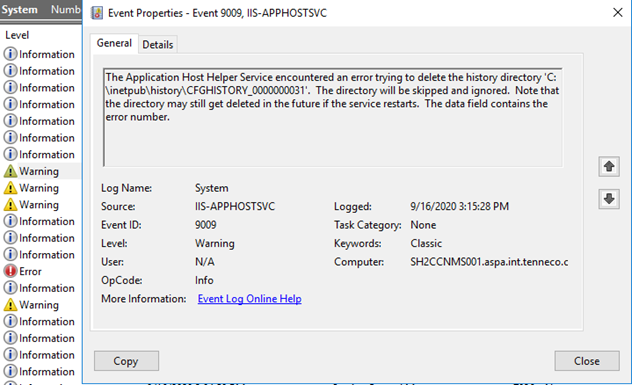Viewport: 632px width, 385px height.
Task: Switch to the Details tab
Action: pyautogui.click(x=158, y=44)
